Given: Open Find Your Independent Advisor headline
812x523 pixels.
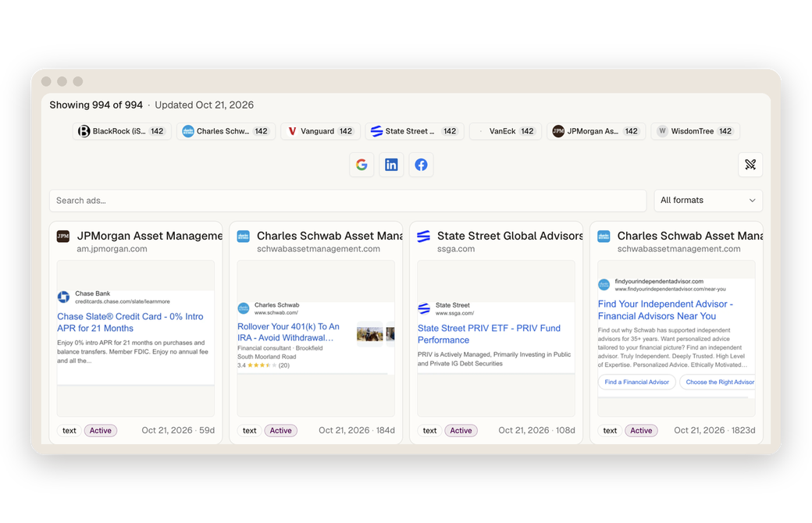Looking at the screenshot, I should click(x=665, y=310).
